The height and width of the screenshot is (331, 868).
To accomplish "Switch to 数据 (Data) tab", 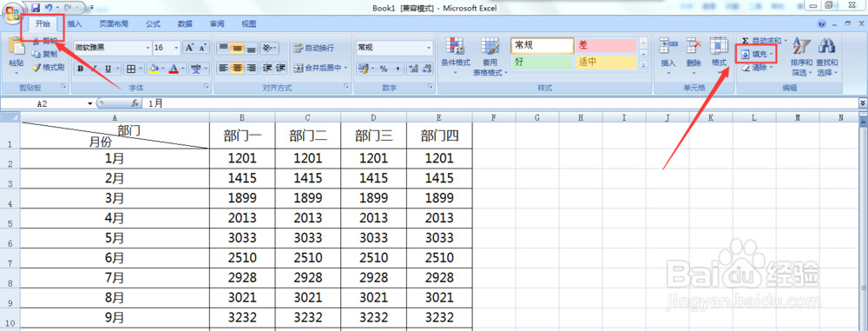I will click(x=185, y=23).
